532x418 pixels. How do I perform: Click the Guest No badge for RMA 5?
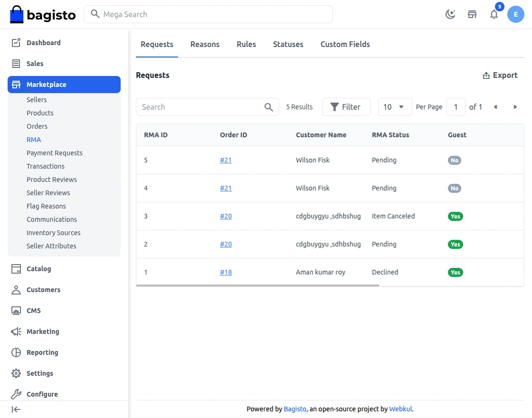point(454,160)
